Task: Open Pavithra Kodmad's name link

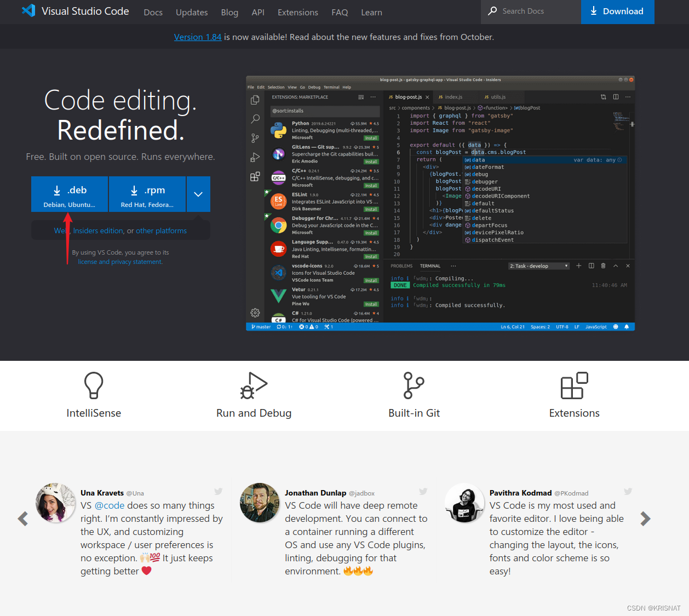Action: [x=520, y=493]
